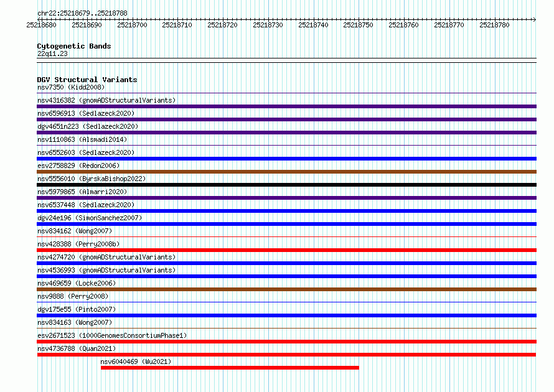Open variant nsv9888 (Perry2008) label
Image resolution: width=554 pixels, height=392 pixels.
pos(73,296)
